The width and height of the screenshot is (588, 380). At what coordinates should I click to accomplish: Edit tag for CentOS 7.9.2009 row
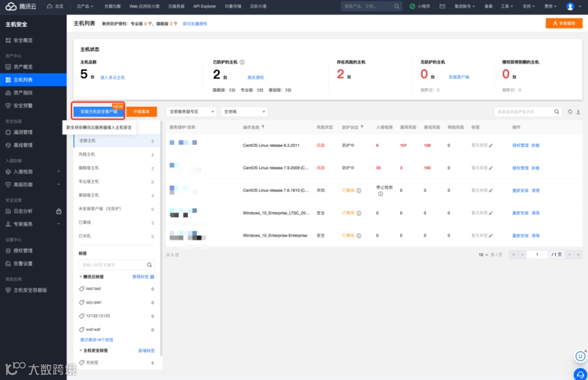[491, 168]
